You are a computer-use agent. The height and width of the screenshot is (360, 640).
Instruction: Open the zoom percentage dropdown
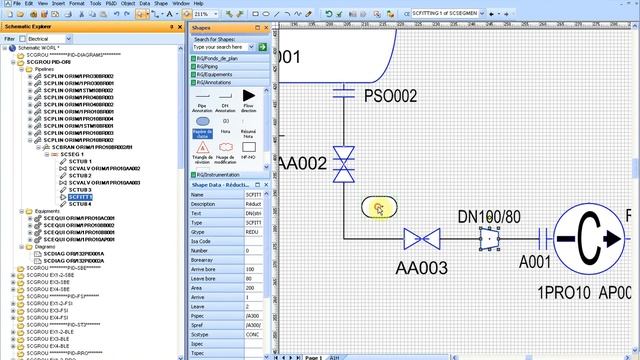(x=216, y=14)
